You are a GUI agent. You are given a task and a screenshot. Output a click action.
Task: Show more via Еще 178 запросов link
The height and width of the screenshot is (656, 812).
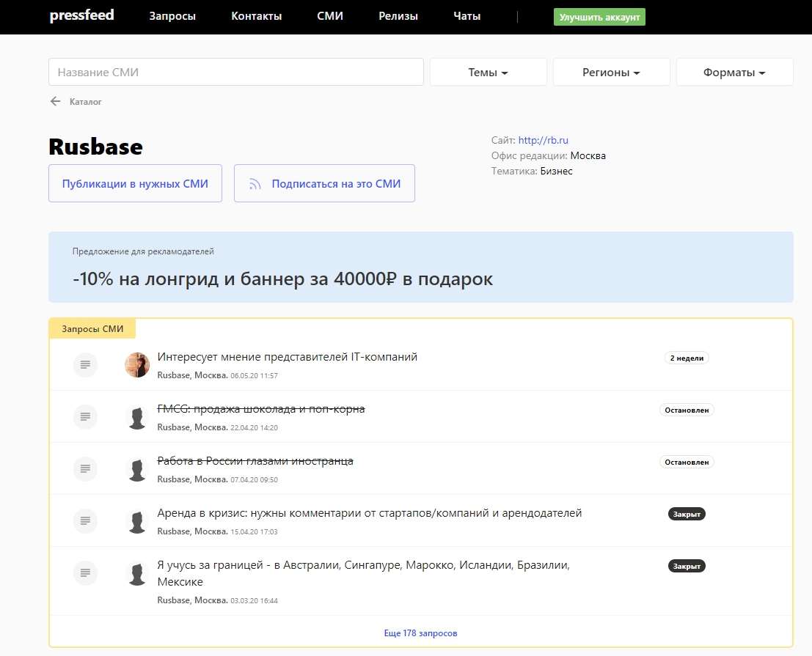(x=420, y=633)
